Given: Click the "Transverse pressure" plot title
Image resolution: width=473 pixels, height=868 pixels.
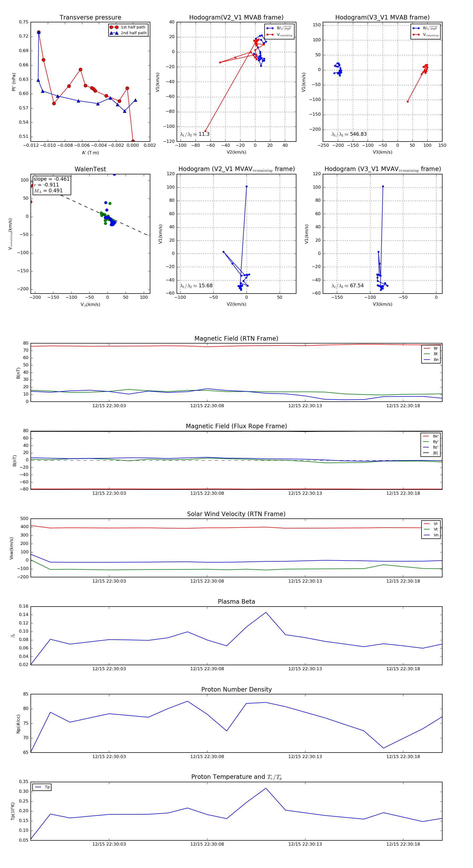Looking at the screenshot, I should pyautogui.click(x=90, y=18).
